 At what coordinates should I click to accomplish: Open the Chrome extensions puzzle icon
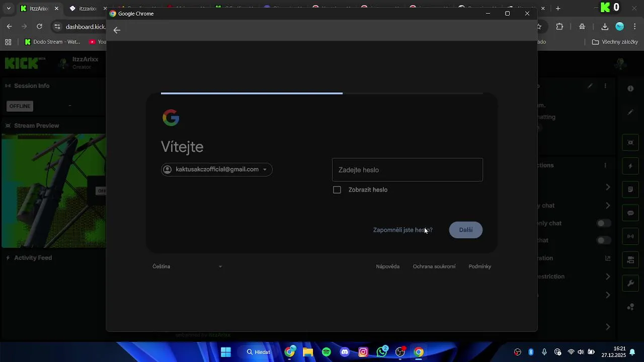point(559,27)
